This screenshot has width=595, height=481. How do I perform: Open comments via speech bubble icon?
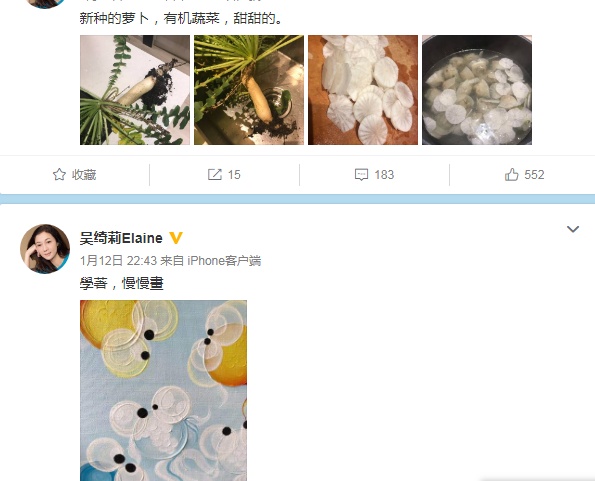coord(361,174)
